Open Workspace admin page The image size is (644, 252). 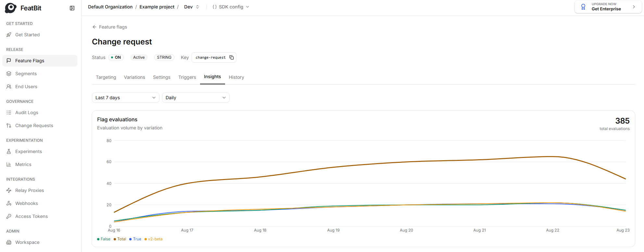(40, 242)
